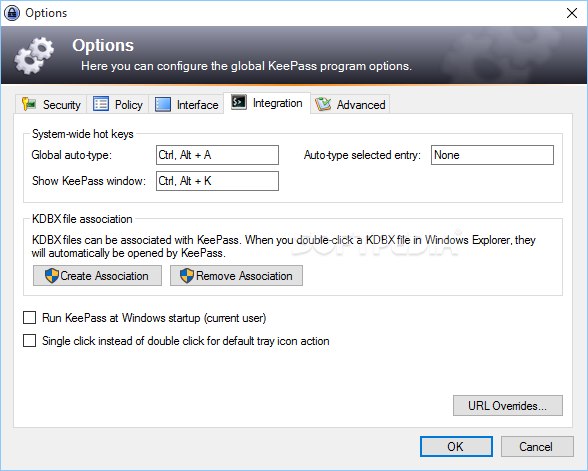Viewport: 588px width, 471px height.
Task: Click the Interface tab window icon
Action: click(163, 104)
